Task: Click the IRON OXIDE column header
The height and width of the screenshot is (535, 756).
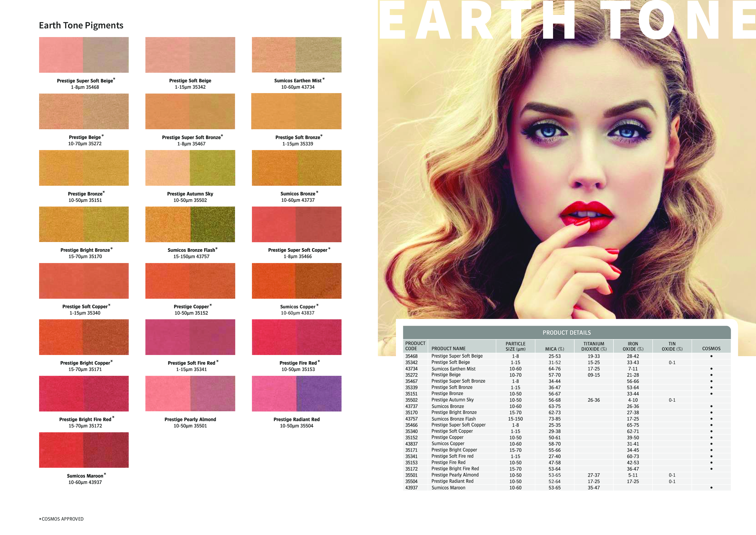Action: [633, 346]
